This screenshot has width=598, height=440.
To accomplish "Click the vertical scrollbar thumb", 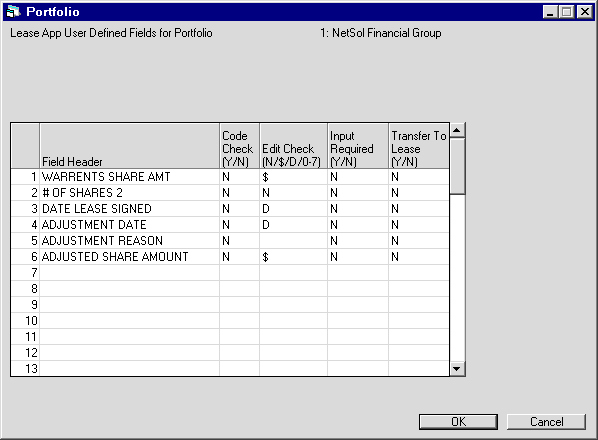I will point(457,166).
